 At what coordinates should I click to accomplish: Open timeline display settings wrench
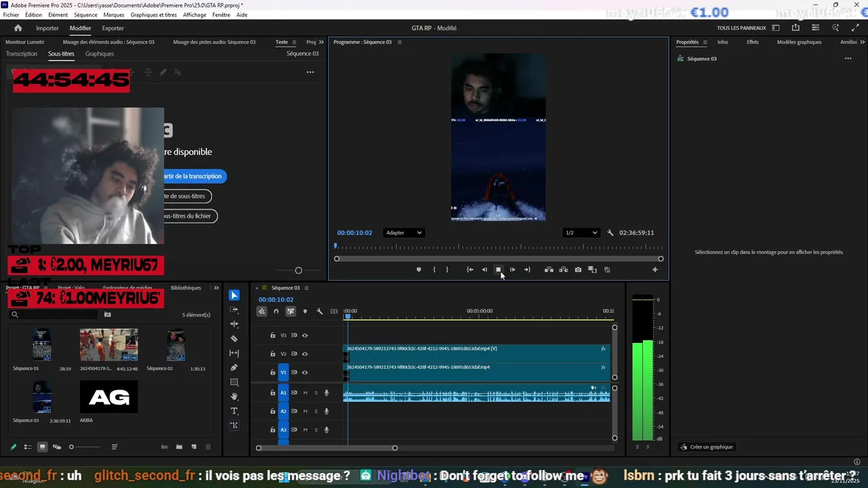(x=319, y=312)
